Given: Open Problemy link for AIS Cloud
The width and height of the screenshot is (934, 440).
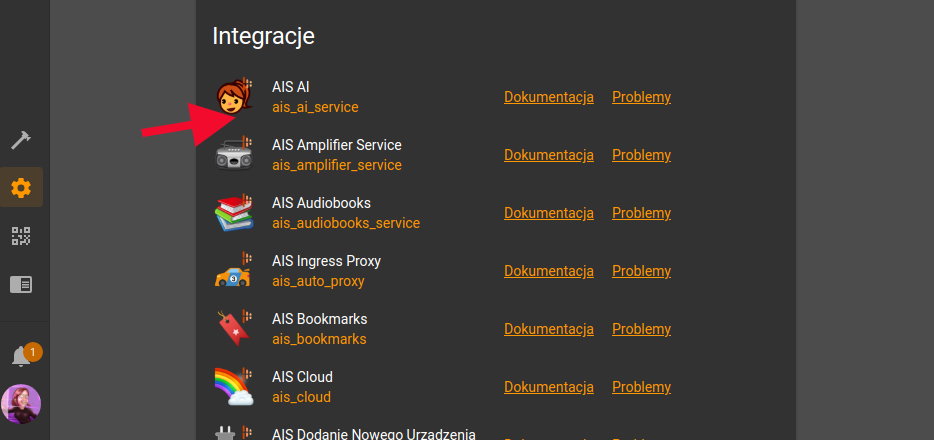Looking at the screenshot, I should click(x=642, y=387).
